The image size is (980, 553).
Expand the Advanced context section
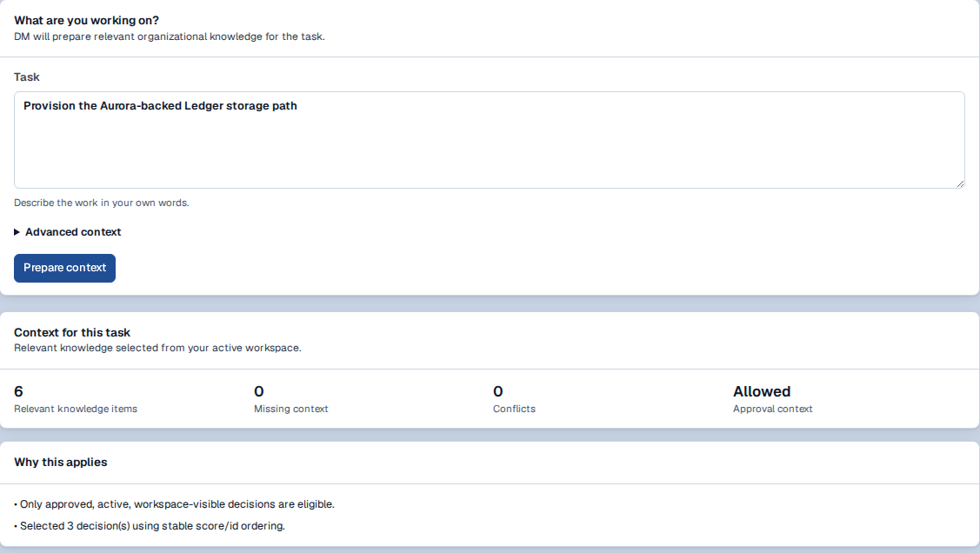tap(68, 232)
